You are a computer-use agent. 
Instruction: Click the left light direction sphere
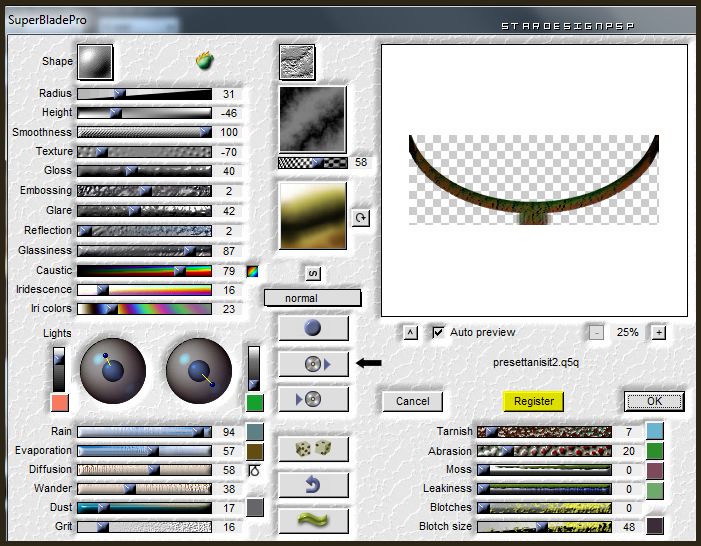tap(113, 371)
